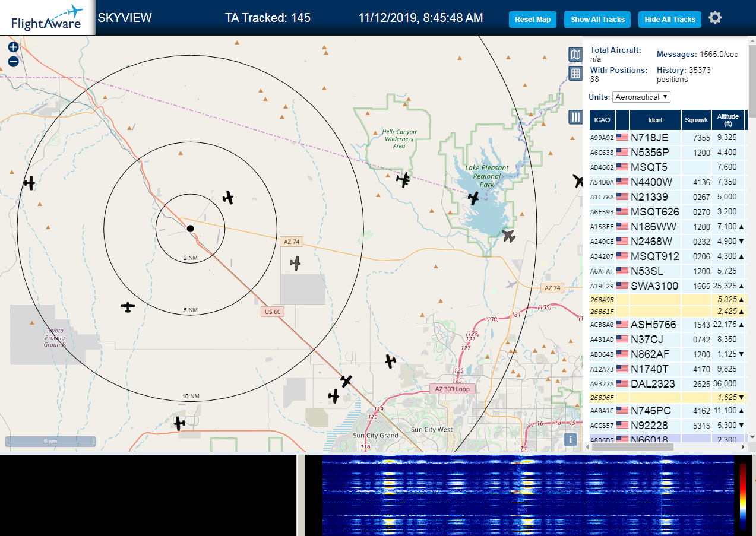Image resolution: width=756 pixels, height=536 pixels.
Task: Select aircraft left of US 60 near Sun City Grand
Action: (x=334, y=395)
